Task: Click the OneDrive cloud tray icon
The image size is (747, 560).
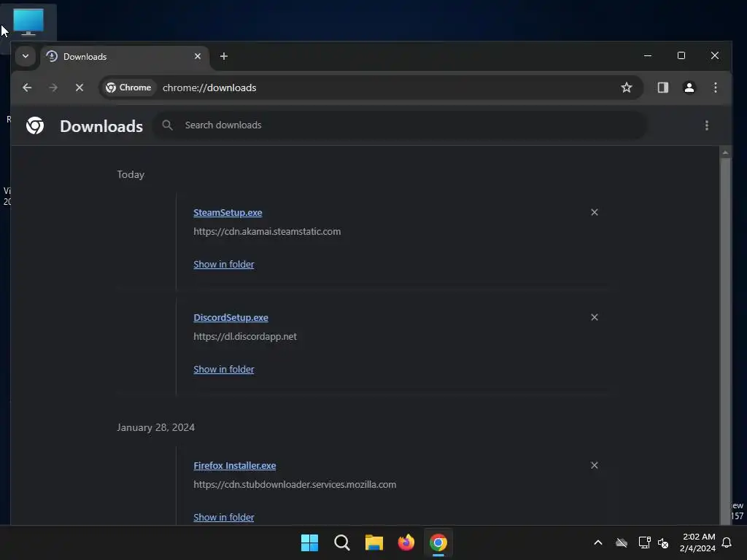Action: [622, 542]
